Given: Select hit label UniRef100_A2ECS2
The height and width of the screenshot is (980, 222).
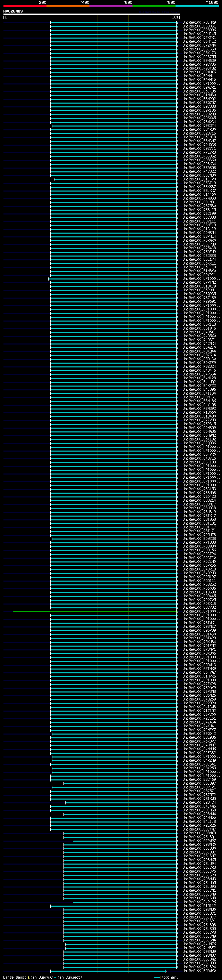Looking at the screenshot, I should click(x=199, y=753).
